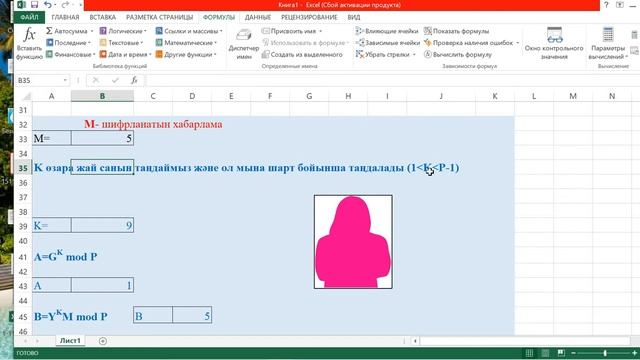
Task: Open the Name Manager (Диспетчер имен)
Action: tap(244, 44)
